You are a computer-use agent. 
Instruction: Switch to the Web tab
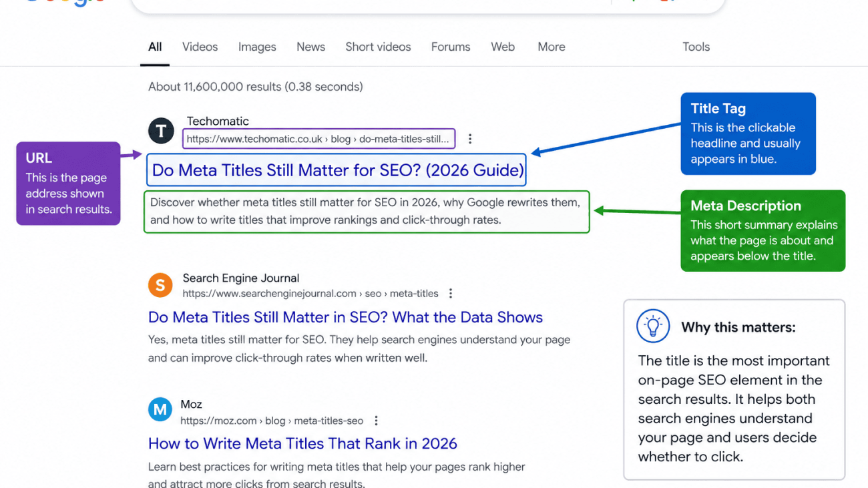(x=503, y=47)
